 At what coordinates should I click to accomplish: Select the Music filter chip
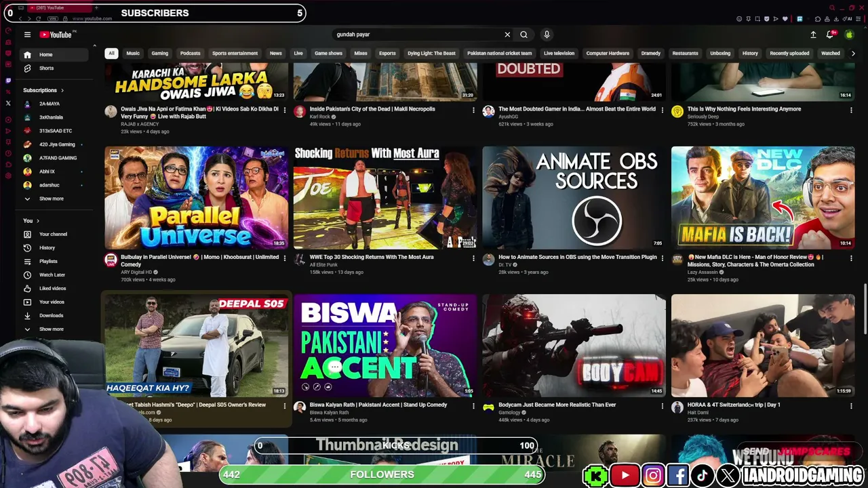click(133, 54)
